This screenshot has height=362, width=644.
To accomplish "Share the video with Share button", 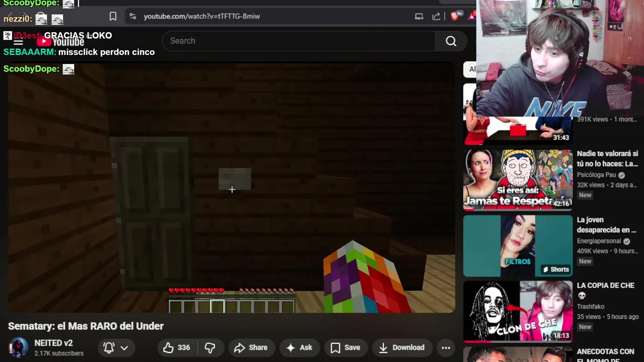I will click(x=251, y=347).
